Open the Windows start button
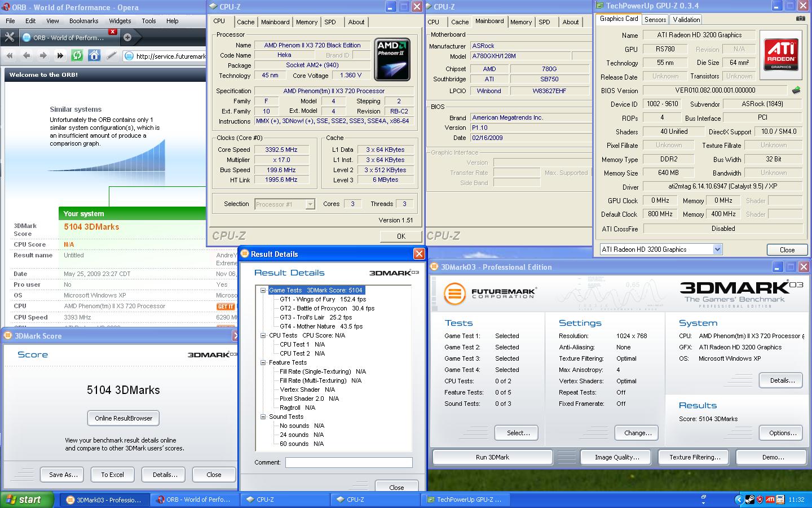The image size is (812, 508). point(26,500)
